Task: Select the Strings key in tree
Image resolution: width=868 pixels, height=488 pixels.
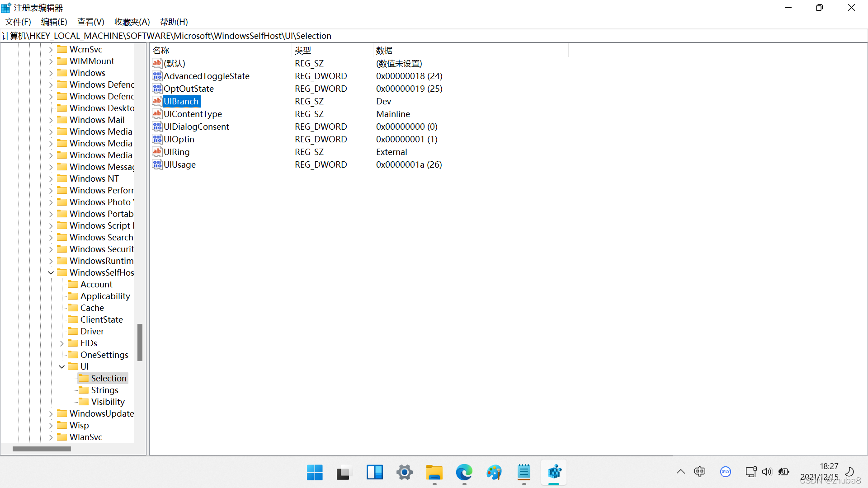Action: pos(104,390)
